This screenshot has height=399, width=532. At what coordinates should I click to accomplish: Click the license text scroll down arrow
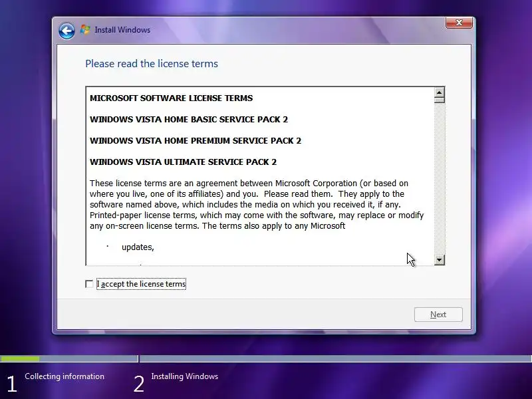tap(440, 260)
